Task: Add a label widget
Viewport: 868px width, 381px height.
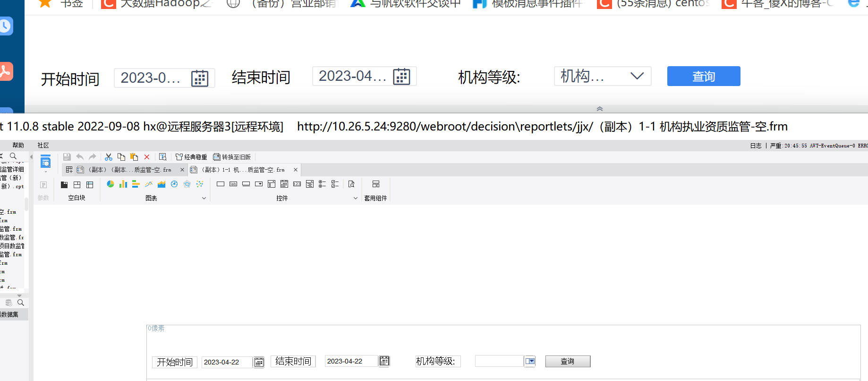Action: click(233, 184)
